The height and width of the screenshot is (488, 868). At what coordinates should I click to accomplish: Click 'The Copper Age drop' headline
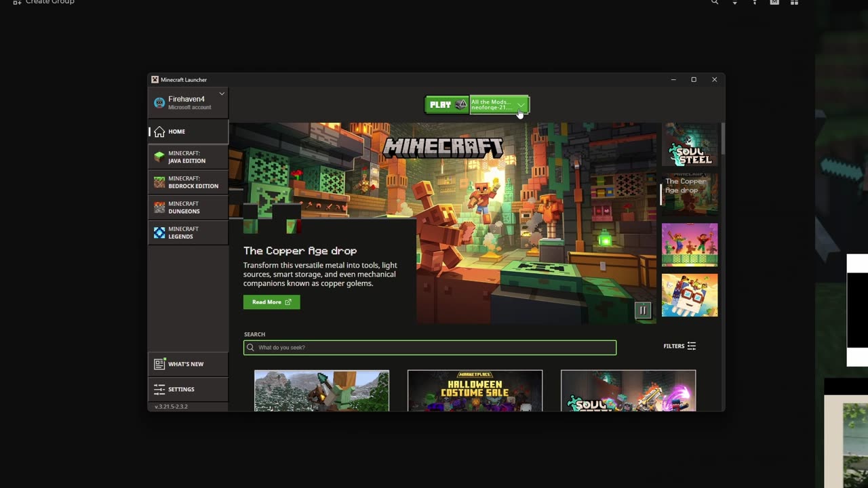point(300,251)
